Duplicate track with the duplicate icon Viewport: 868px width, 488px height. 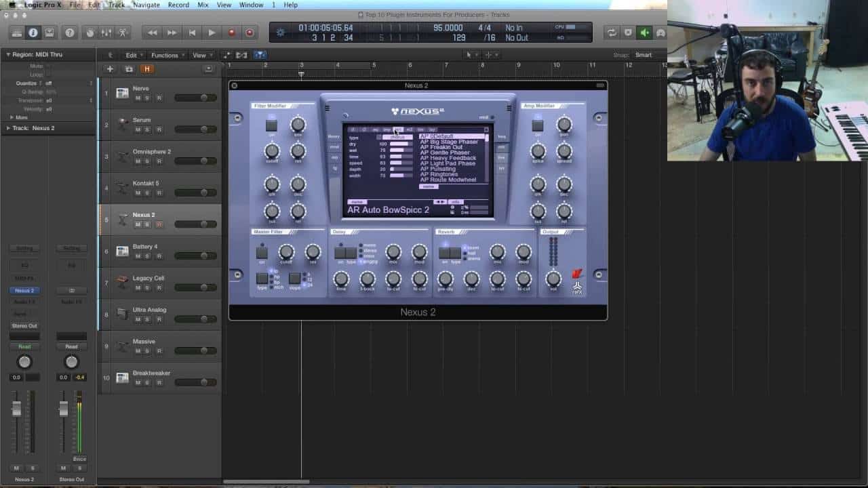pyautogui.click(x=128, y=69)
